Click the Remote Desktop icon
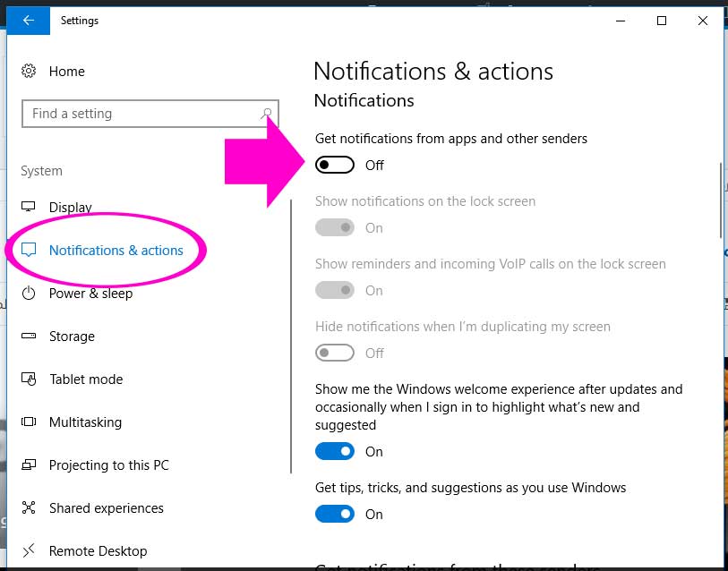This screenshot has width=728, height=571. point(29,550)
